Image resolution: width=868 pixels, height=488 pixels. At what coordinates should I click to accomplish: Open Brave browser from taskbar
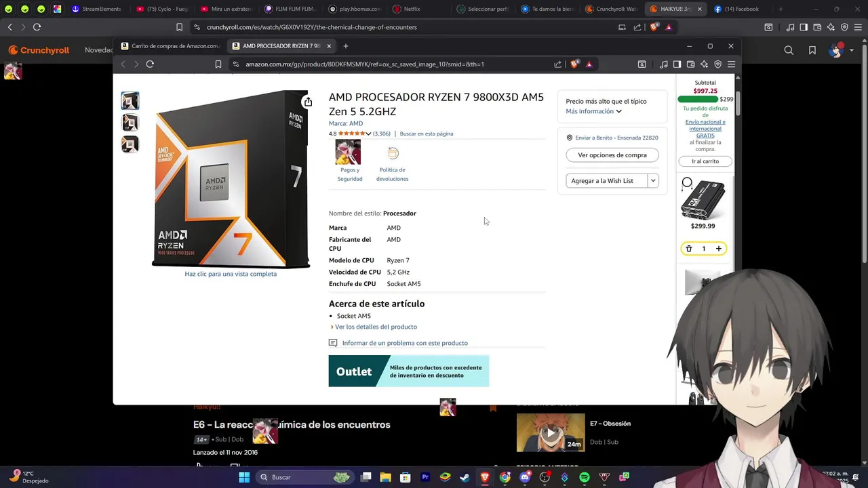[485, 477]
